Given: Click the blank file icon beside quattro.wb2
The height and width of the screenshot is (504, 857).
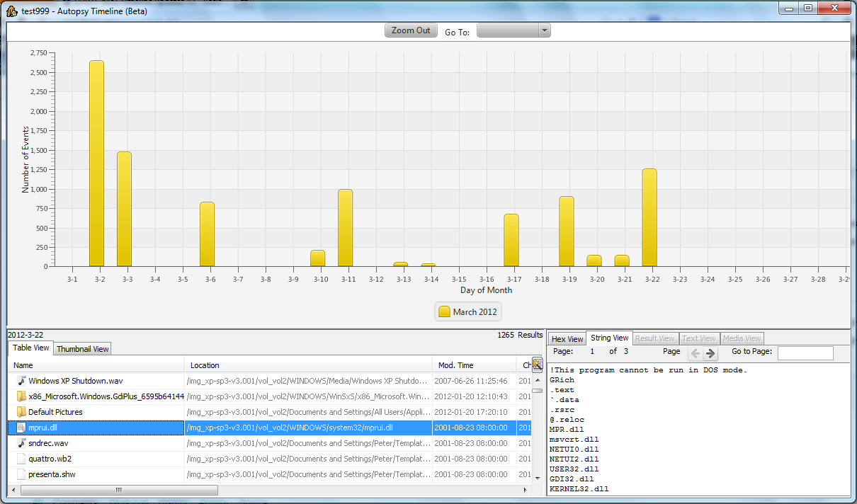Looking at the screenshot, I should [x=21, y=459].
